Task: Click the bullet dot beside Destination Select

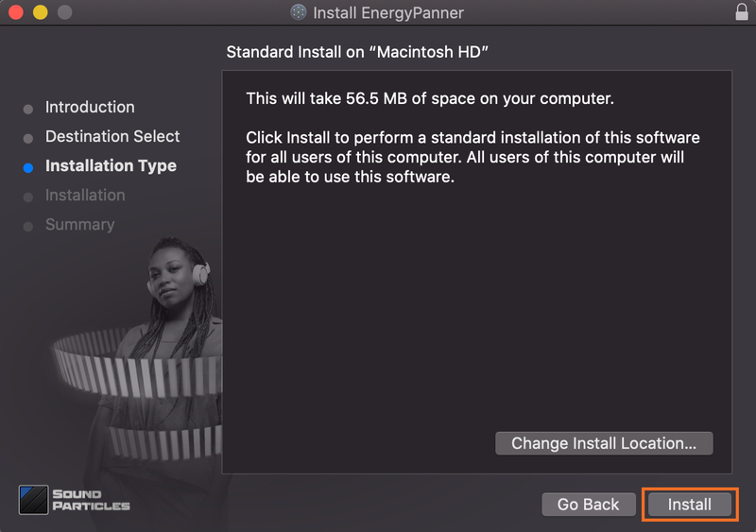Action: [x=28, y=138]
